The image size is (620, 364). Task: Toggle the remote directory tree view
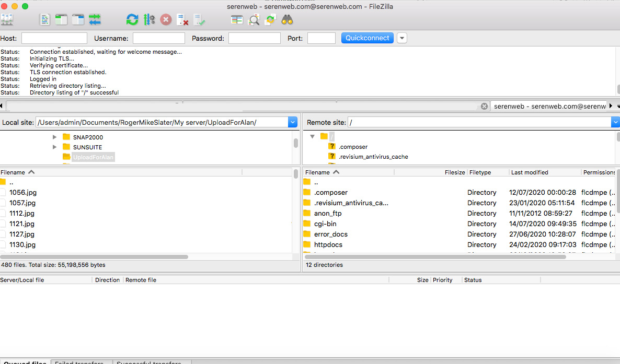[x=78, y=20]
